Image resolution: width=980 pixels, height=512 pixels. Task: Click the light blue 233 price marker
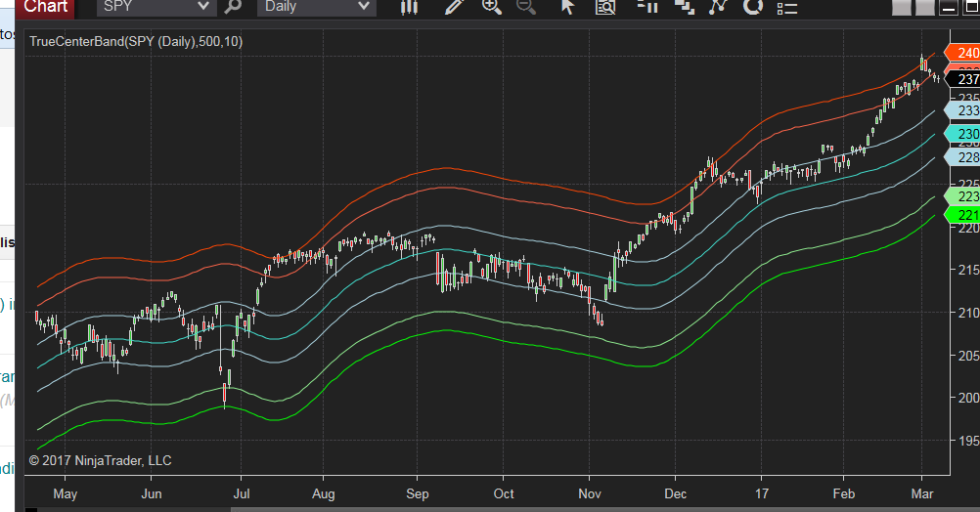(963, 110)
